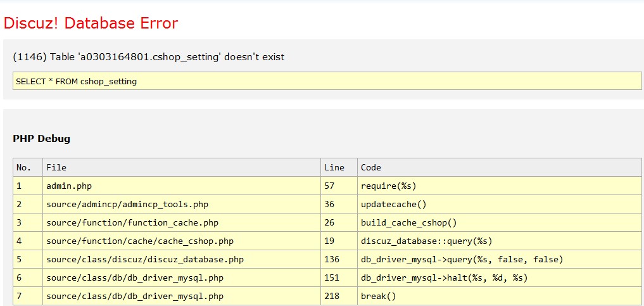This screenshot has width=644, height=306.
Task: Click line number 19
Action: 339,241
